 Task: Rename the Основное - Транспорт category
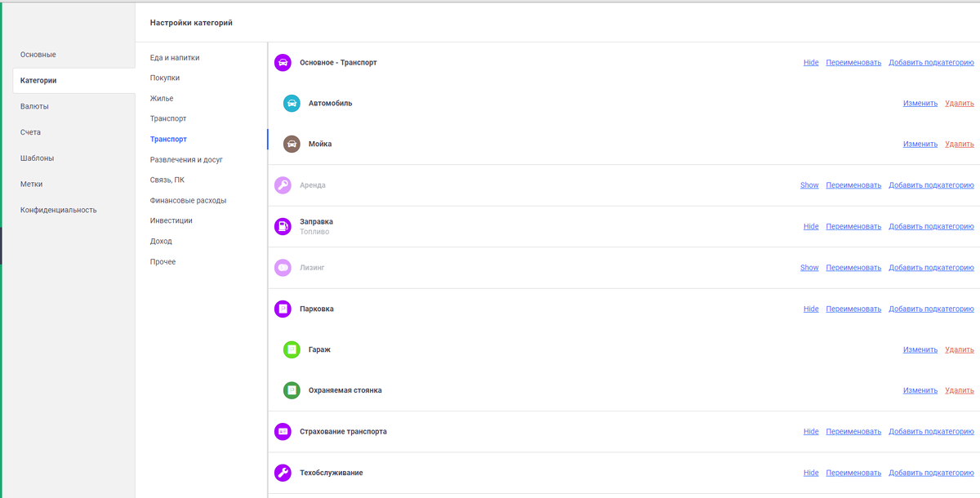pos(853,62)
